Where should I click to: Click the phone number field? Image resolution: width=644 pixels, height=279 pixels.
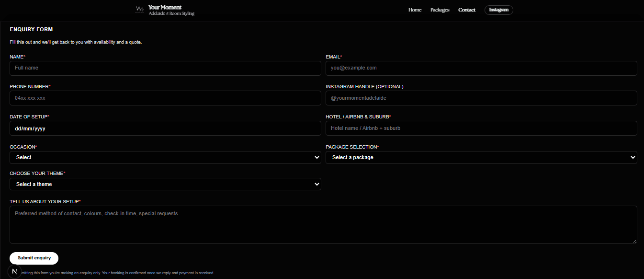(x=165, y=98)
